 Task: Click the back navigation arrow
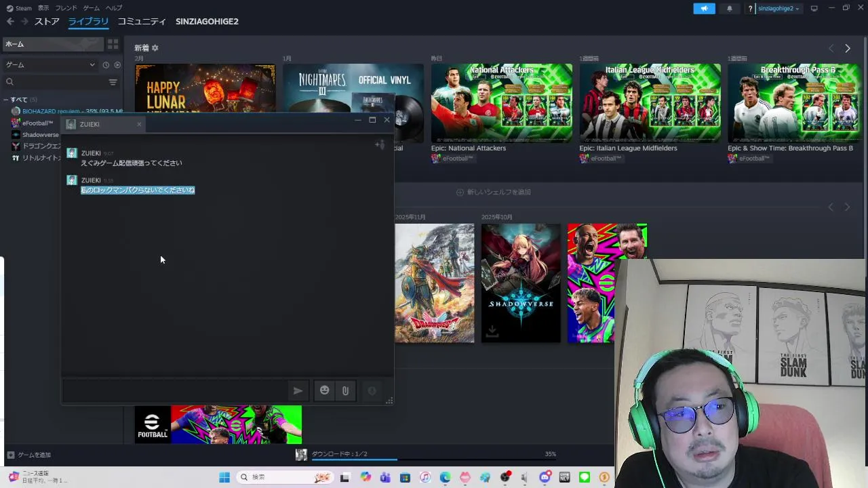(10, 22)
